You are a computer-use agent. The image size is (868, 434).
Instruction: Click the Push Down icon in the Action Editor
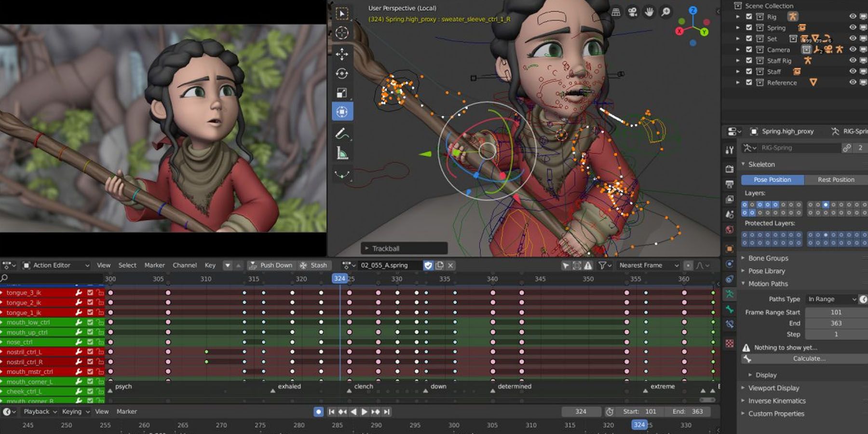pos(252,265)
